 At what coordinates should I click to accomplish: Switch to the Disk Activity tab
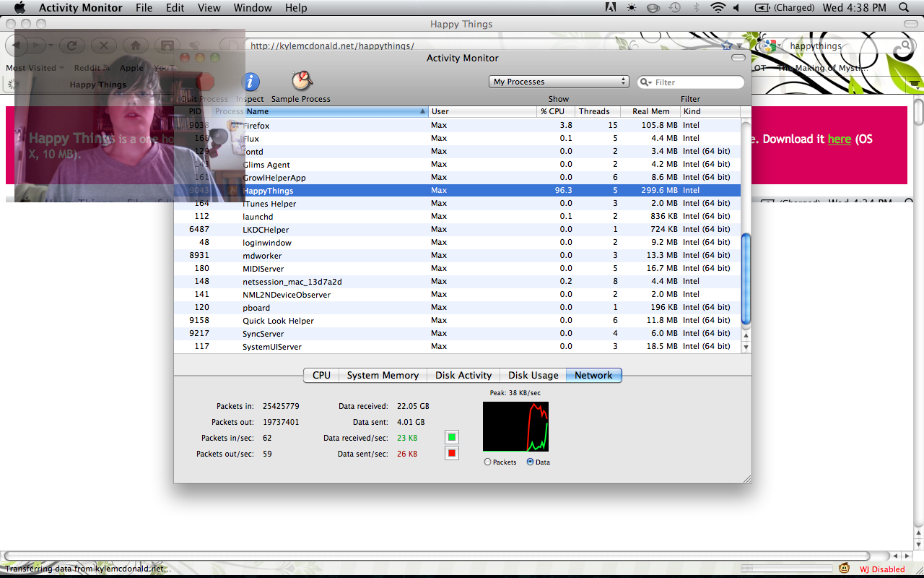[463, 375]
